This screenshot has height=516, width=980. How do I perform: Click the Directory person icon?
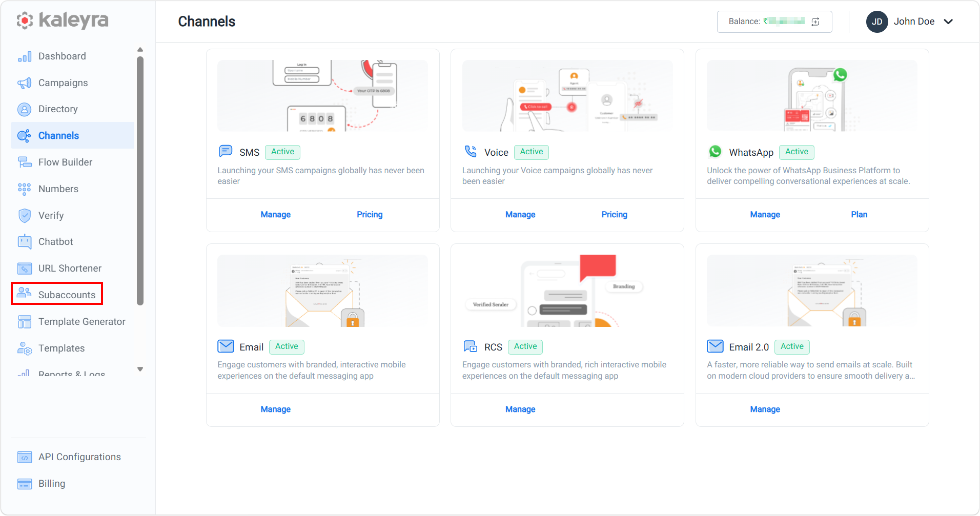(x=25, y=109)
